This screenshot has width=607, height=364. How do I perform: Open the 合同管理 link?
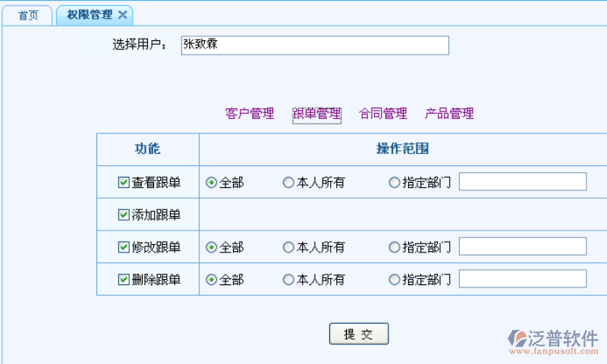[x=383, y=114]
